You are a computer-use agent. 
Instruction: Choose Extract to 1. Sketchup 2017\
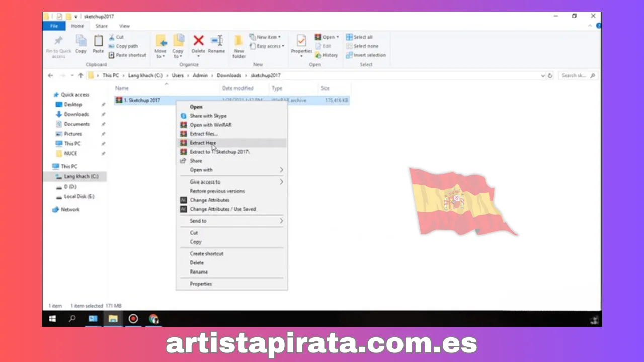pos(231,152)
